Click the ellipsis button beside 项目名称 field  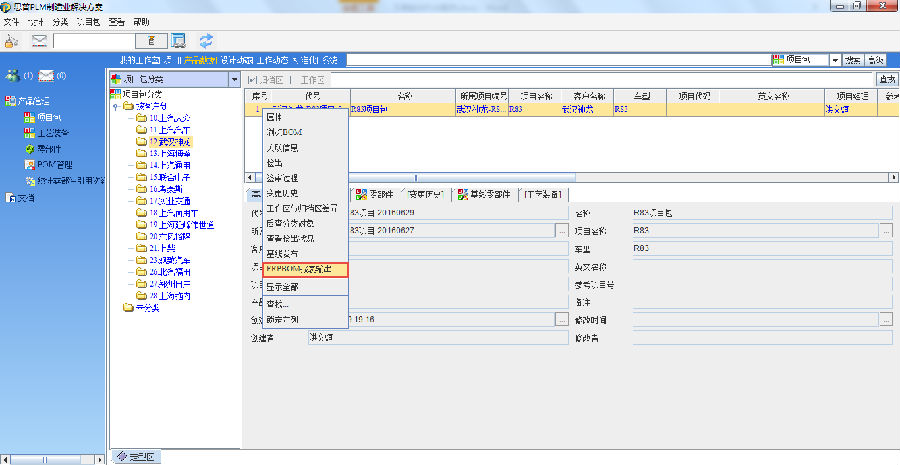pos(886,230)
